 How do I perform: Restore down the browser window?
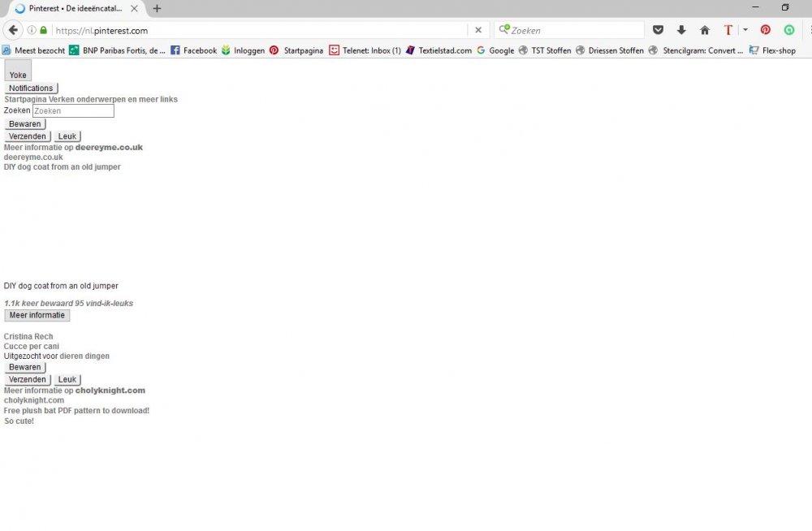click(785, 7)
